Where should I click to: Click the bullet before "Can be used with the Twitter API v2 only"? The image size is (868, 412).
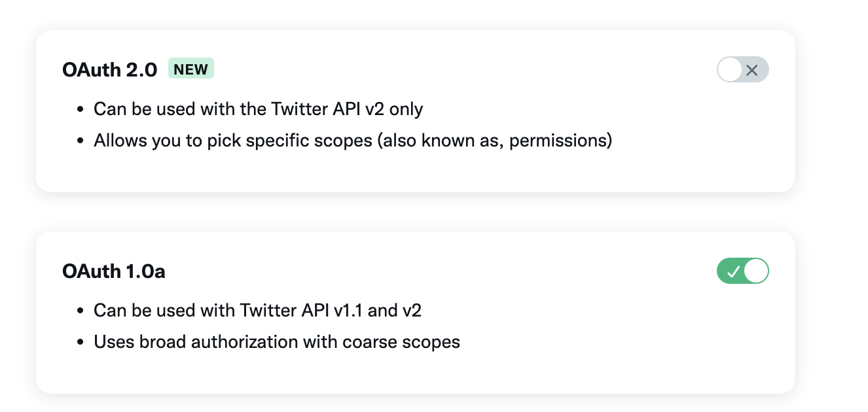pyautogui.click(x=81, y=109)
